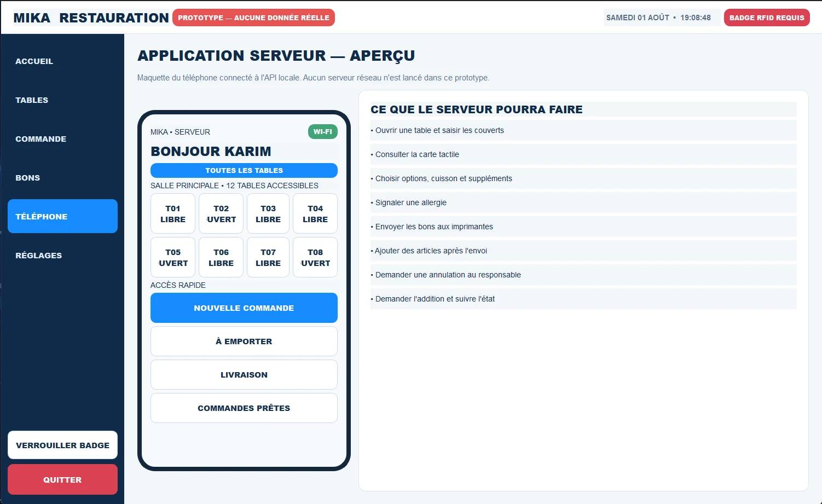Click the green WI-FI indicator
This screenshot has width=822, height=504.
pos(323,132)
